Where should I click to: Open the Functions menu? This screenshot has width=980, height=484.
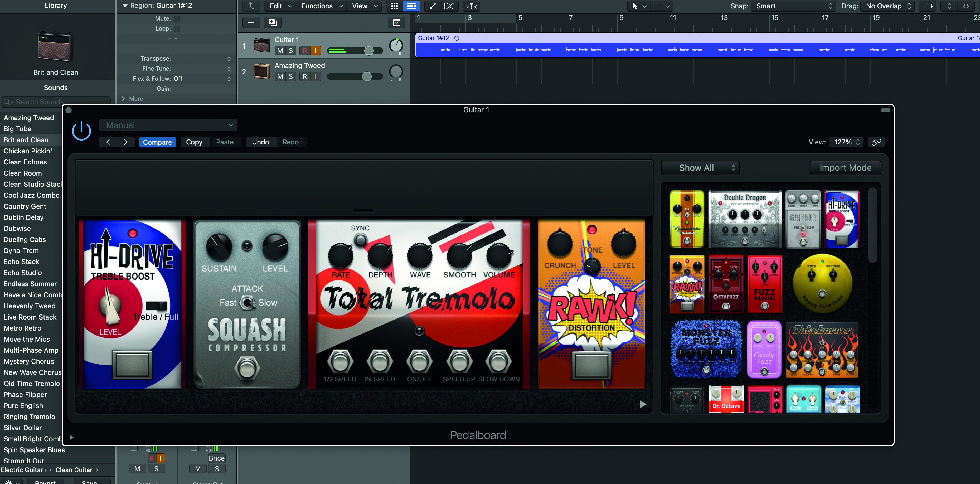[322, 6]
